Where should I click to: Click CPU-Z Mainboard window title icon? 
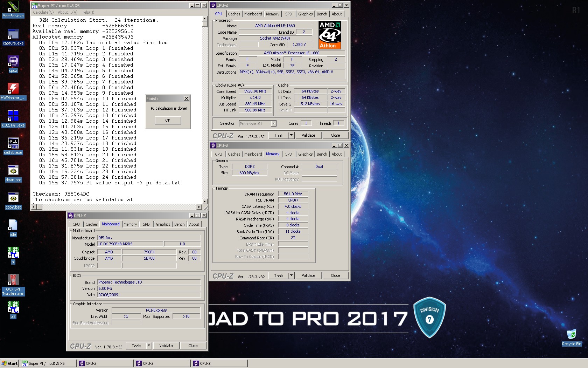click(70, 216)
